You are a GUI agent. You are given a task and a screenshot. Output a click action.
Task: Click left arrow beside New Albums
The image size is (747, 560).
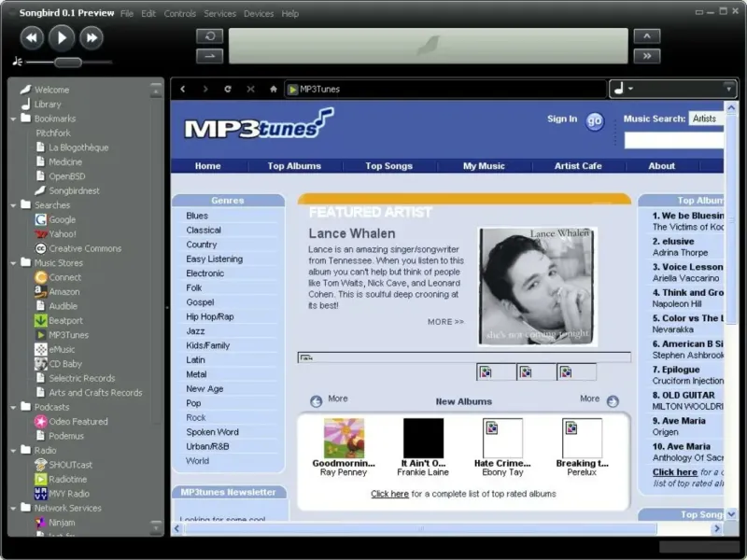[x=316, y=401]
